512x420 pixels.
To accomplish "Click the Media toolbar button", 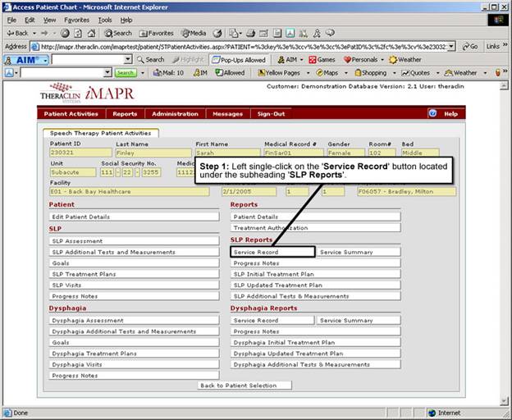I will (193, 33).
